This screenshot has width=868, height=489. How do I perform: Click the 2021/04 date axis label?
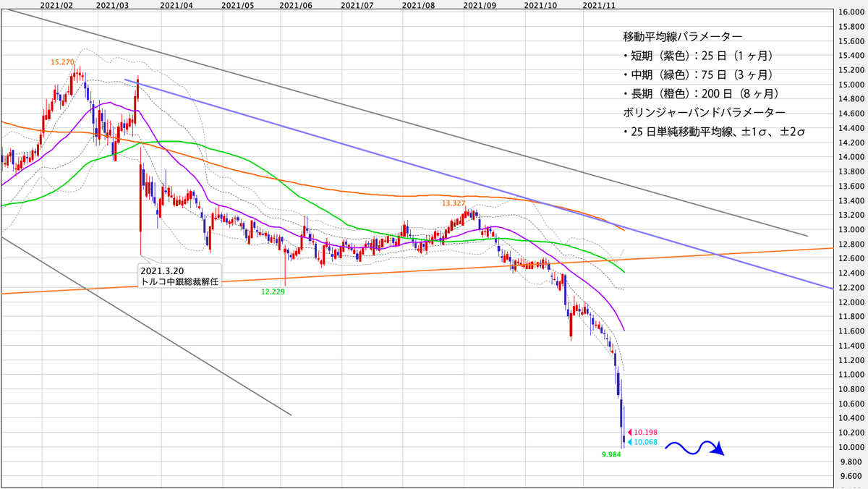click(178, 5)
